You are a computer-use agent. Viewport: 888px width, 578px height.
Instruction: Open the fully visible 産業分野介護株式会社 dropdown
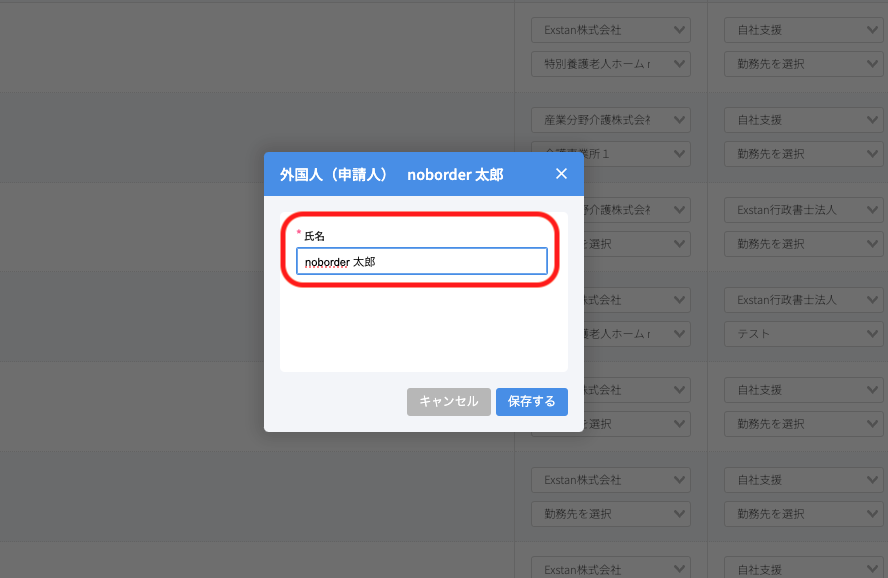click(610, 120)
